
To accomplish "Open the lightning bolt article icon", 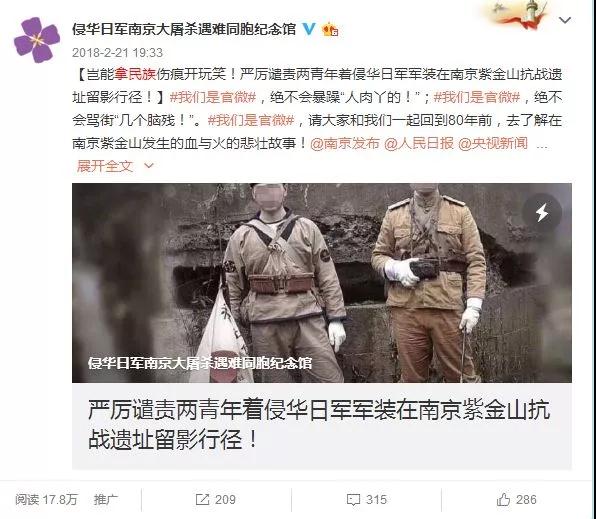I will pyautogui.click(x=542, y=213).
